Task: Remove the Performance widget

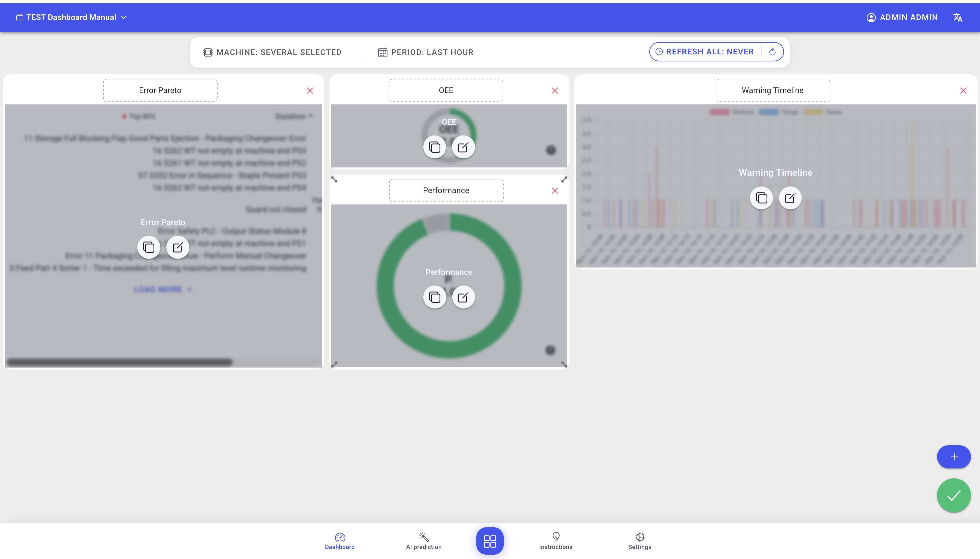Action: [x=555, y=191]
